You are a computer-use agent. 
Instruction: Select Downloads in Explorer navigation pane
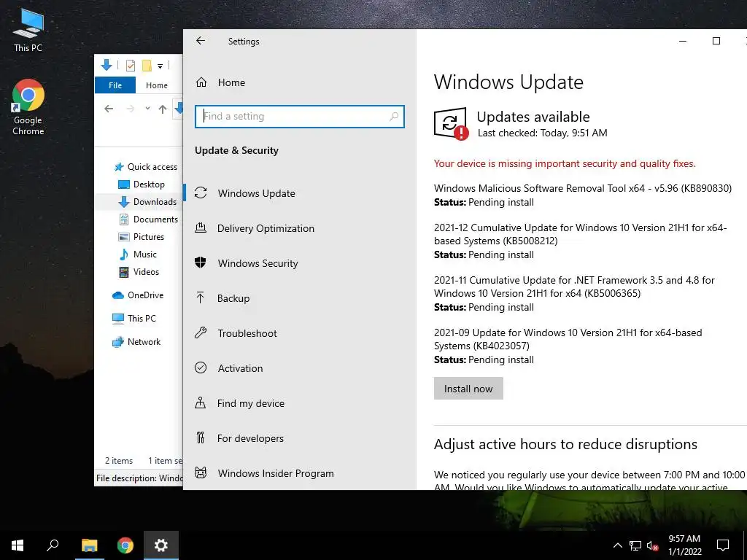[147, 202]
